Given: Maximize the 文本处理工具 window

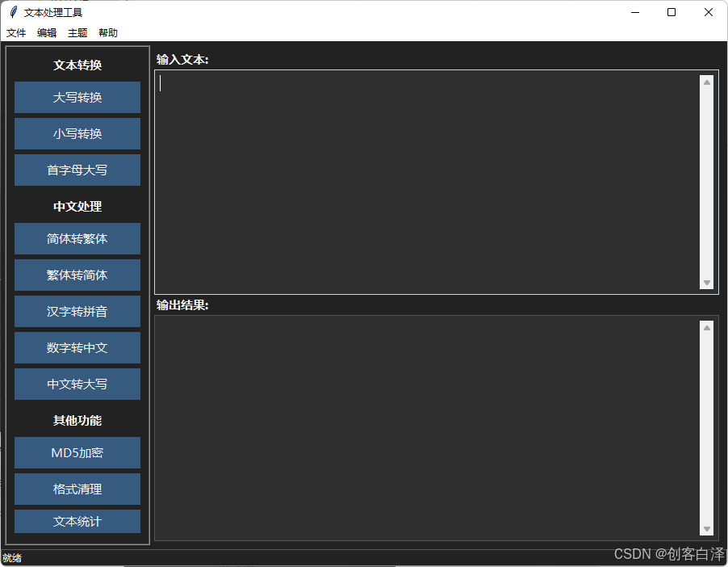Looking at the screenshot, I should [672, 12].
